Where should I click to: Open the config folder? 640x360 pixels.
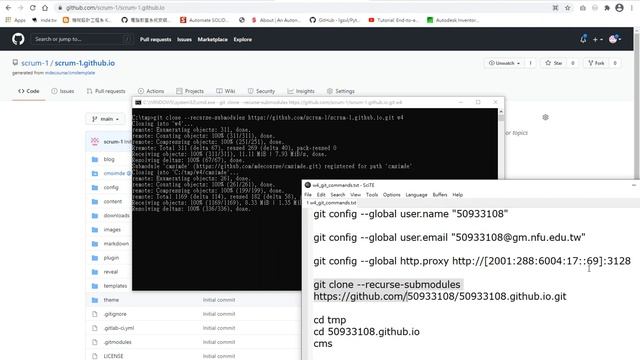point(111,187)
